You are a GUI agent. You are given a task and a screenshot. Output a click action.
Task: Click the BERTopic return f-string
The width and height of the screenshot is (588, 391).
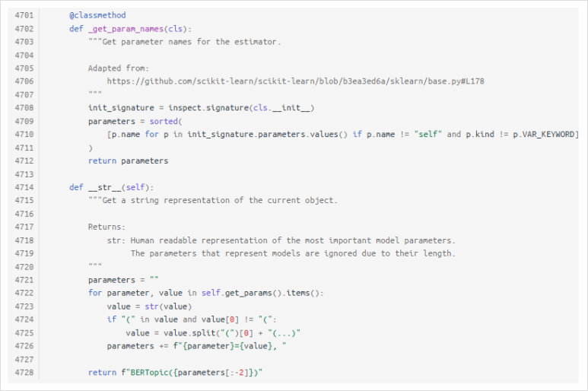pos(191,372)
